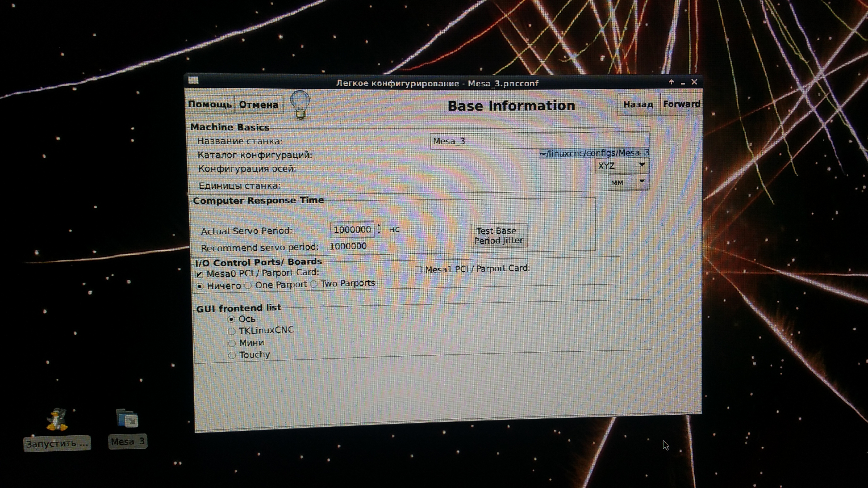Uncheck Mesa0 PCI / Parport Card
Viewport: 868px width, 488px height.
point(199,274)
